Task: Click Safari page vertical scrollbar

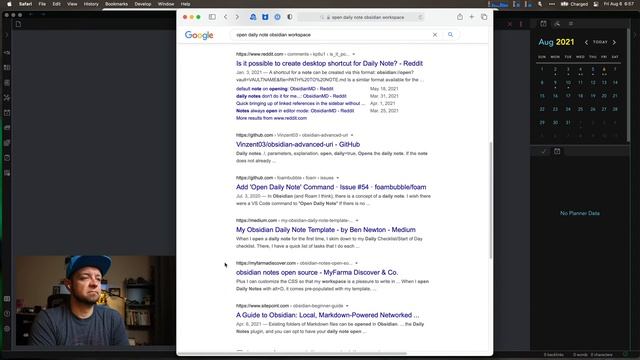Action: tap(491, 200)
